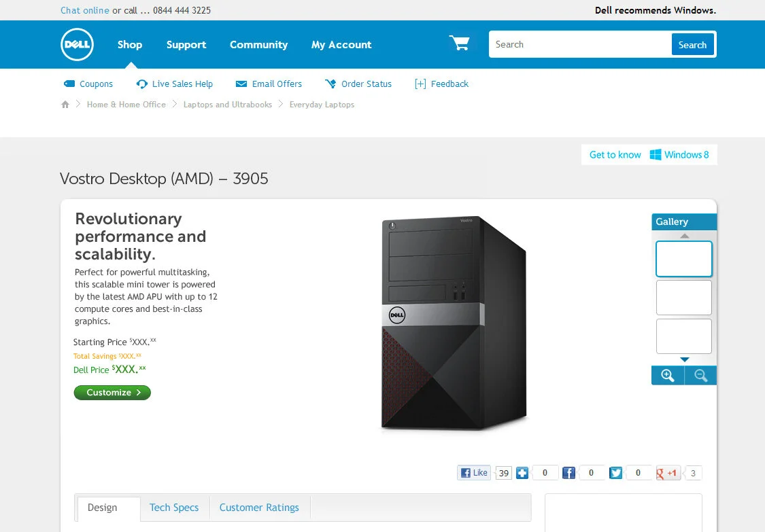Screen dimensions: 765x532
Task: Go to Home & Home Office breadcrumb
Action: [x=126, y=105]
